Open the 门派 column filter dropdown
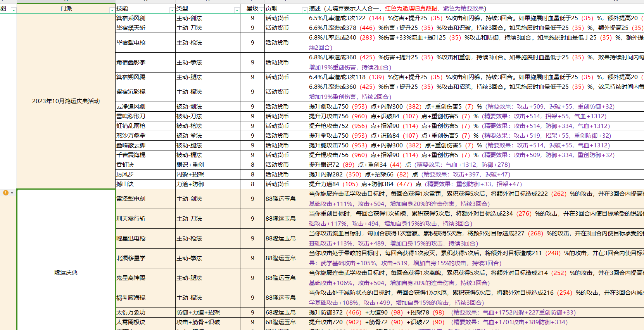 coord(112,10)
